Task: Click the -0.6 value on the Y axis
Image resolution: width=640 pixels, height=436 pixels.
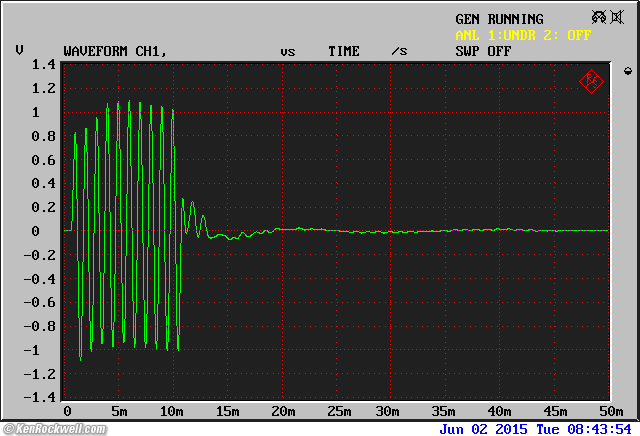Action: [40, 302]
